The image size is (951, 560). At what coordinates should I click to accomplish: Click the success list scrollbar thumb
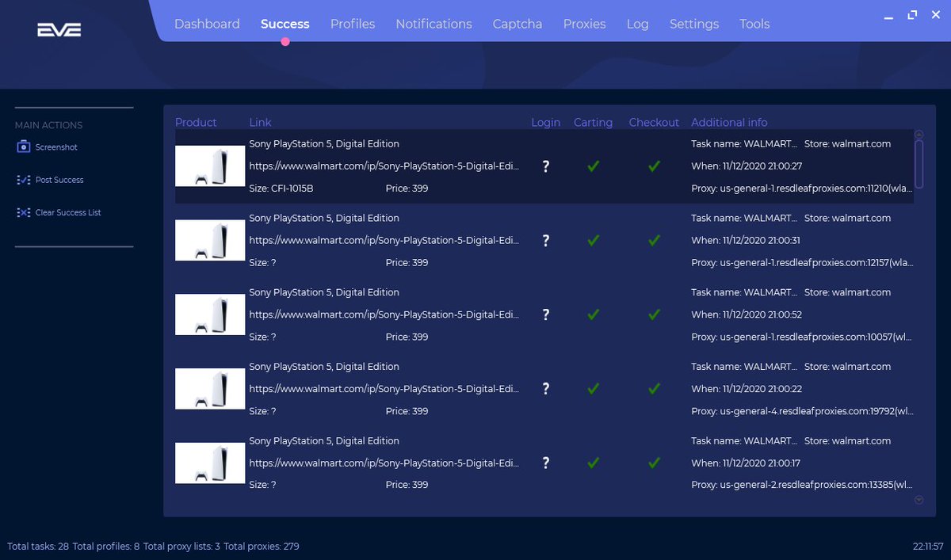919,164
